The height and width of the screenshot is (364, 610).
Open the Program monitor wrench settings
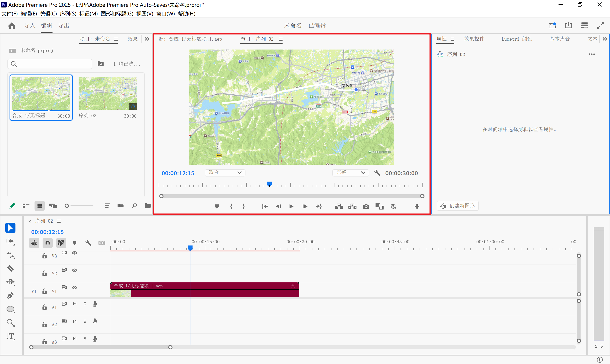pyautogui.click(x=377, y=173)
